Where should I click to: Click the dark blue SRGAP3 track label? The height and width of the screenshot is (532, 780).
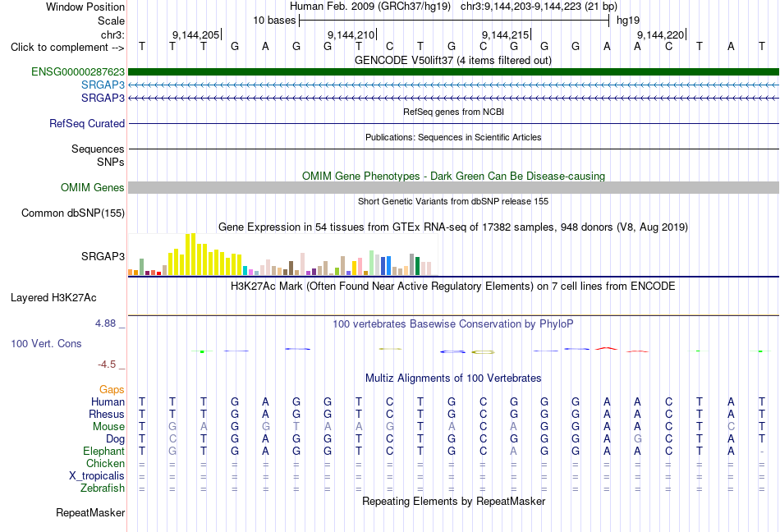(103, 98)
